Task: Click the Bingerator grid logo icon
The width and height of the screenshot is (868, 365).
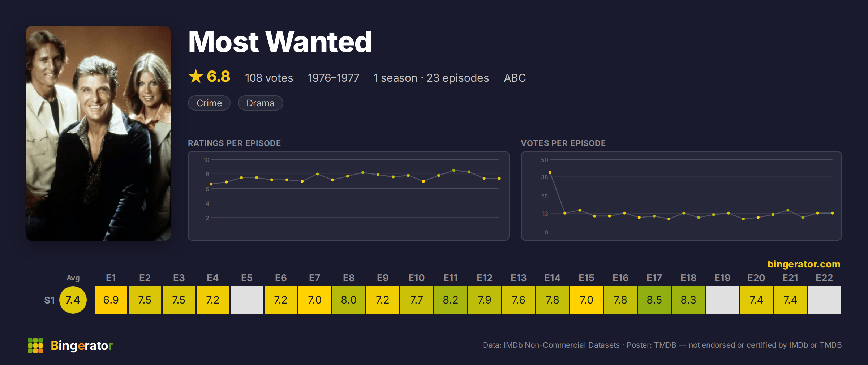Action: pos(35,345)
